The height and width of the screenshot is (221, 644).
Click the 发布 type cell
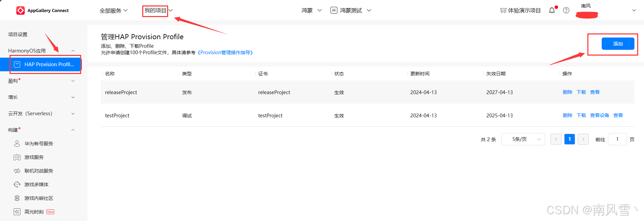tap(187, 92)
